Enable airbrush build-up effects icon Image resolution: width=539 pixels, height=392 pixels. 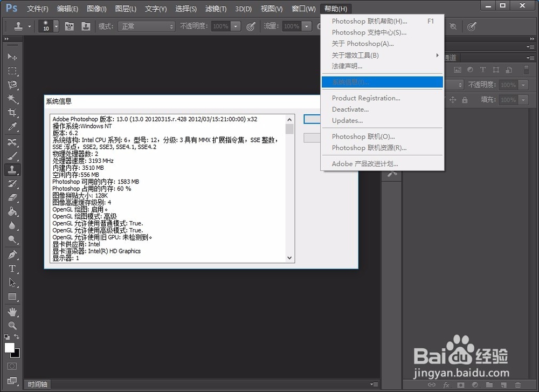[x=319, y=26]
